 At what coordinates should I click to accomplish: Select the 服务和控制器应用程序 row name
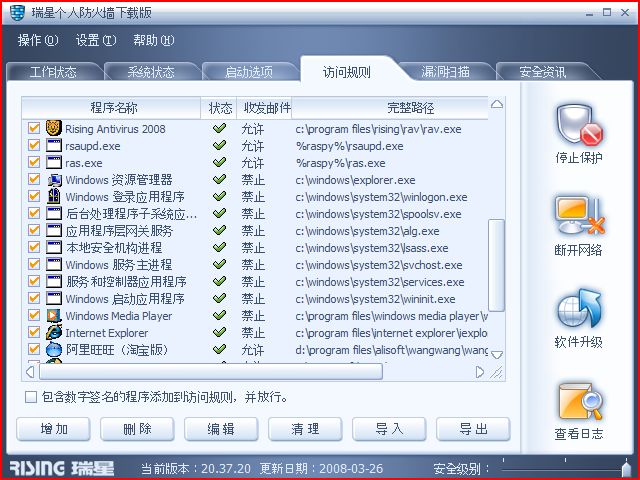(126, 282)
